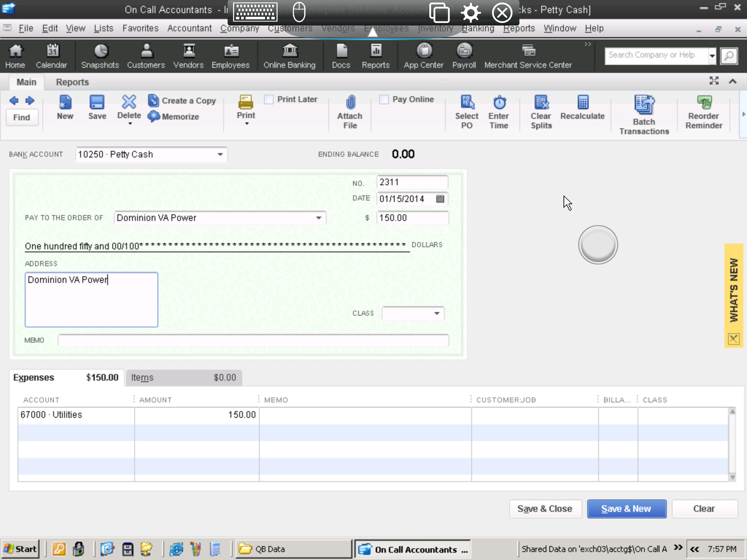This screenshot has width=747, height=560.
Task: Open the File menu
Action: tap(26, 28)
